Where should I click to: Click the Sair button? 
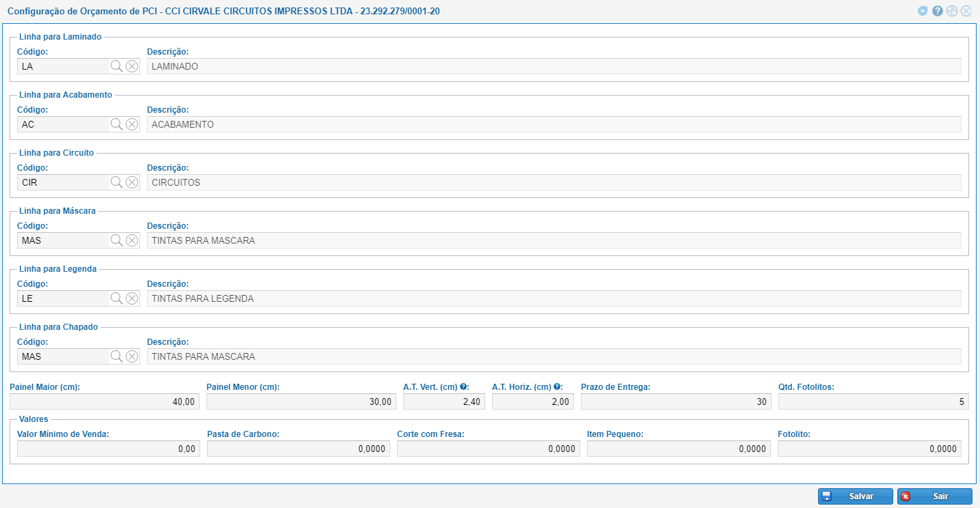tap(935, 496)
